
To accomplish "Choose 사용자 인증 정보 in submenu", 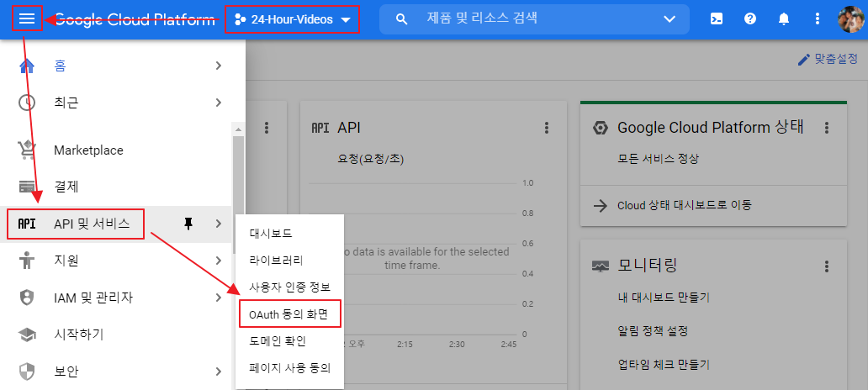I will click(x=289, y=287).
